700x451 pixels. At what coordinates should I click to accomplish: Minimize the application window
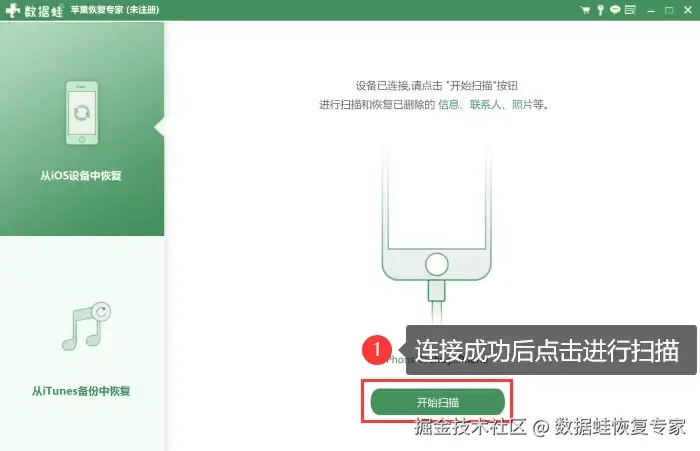tap(651, 10)
